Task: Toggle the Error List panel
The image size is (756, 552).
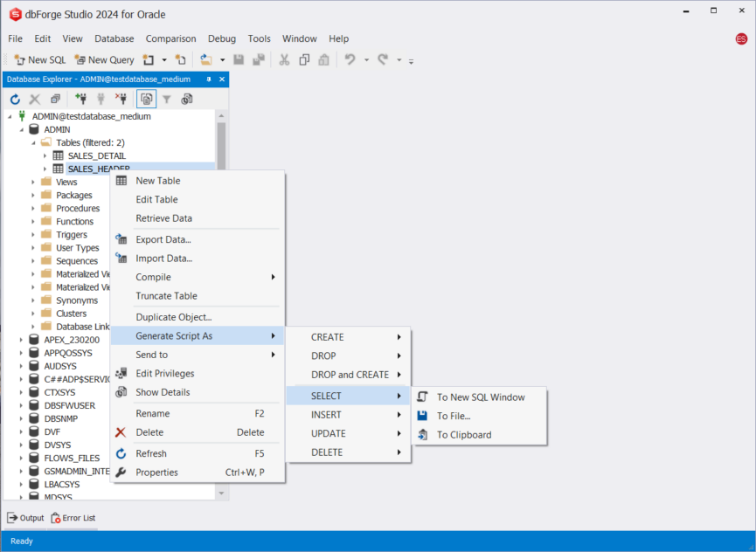Action: (x=74, y=517)
